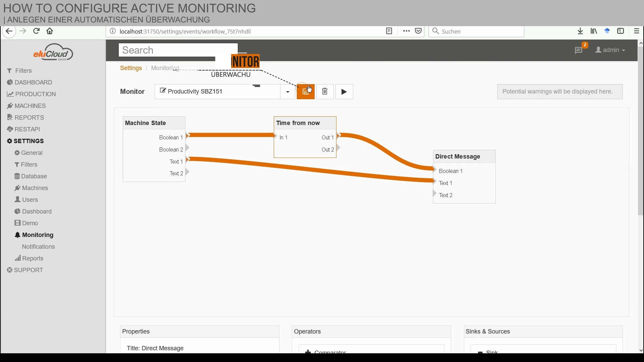Click inside the Search input field
Image resolution: width=644 pixels, height=362 pixels.
pyautogui.click(x=178, y=50)
